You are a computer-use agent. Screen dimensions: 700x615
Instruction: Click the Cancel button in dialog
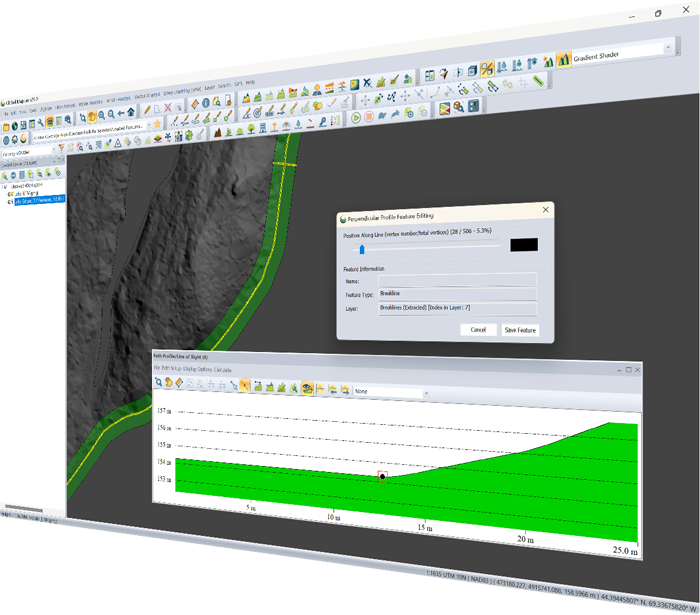pyautogui.click(x=478, y=329)
